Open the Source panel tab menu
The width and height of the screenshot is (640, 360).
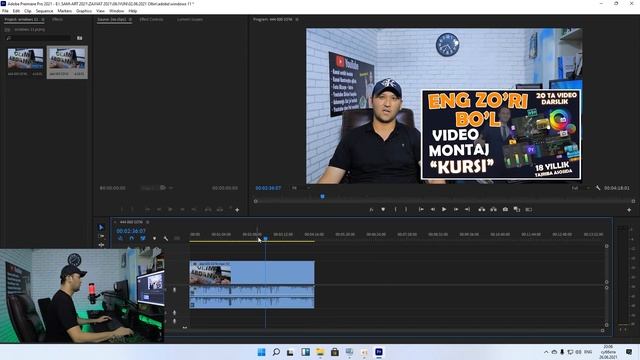130,19
